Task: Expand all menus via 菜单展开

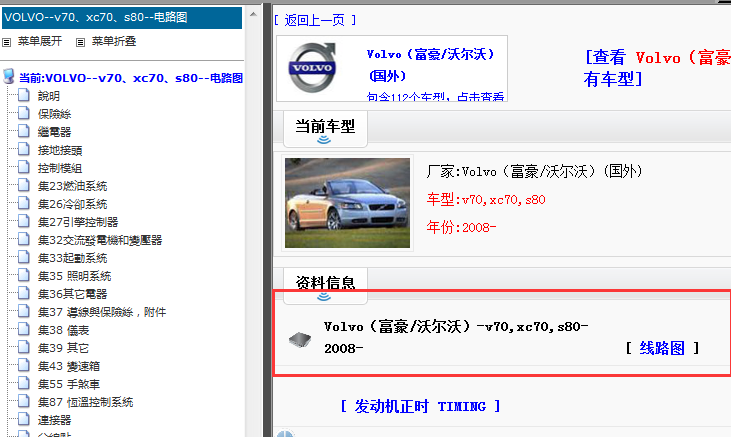Action: [x=40, y=42]
